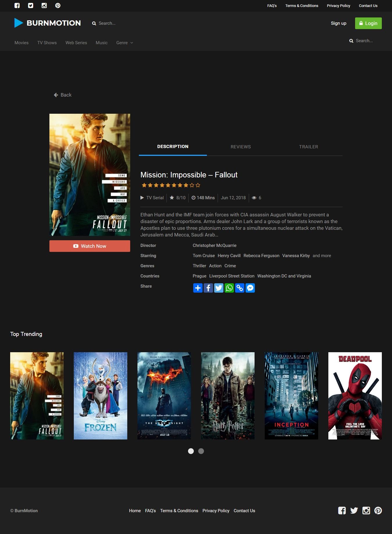
Task: Click the 148 Mins clock icon
Action: point(193,198)
